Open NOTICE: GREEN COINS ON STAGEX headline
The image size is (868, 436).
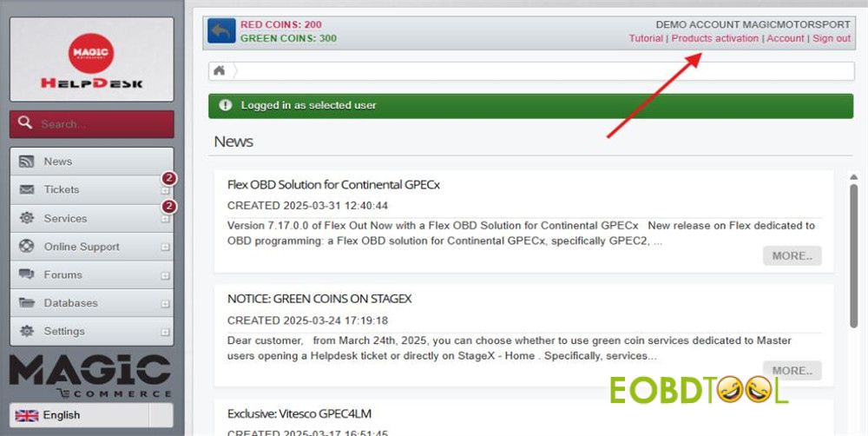[x=319, y=299]
